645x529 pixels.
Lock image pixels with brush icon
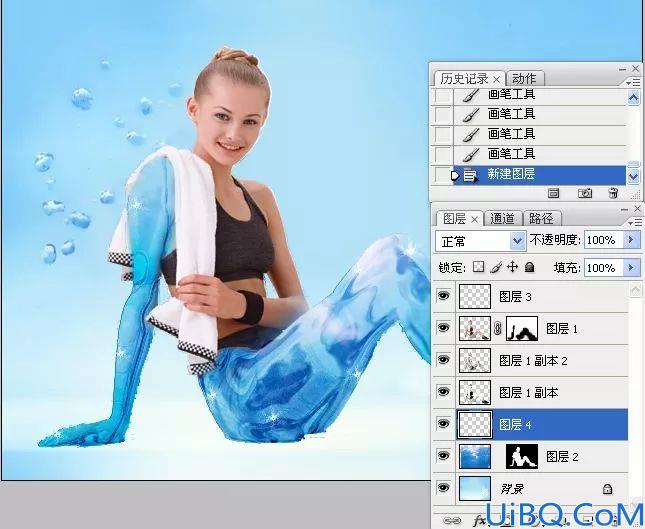(x=496, y=267)
